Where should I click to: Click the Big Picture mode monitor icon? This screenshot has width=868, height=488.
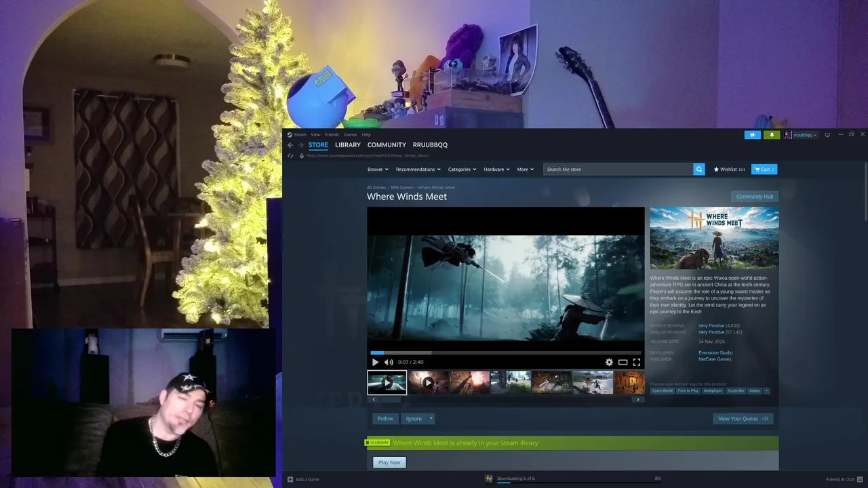click(827, 135)
